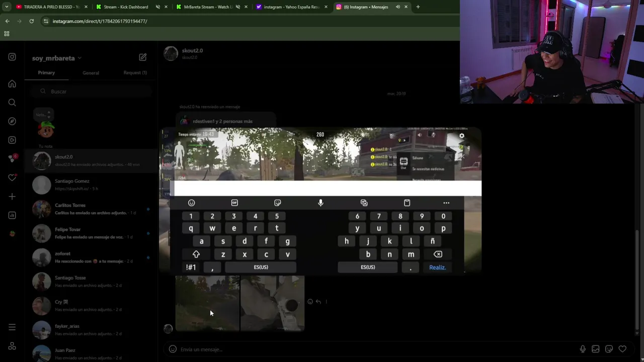Mute the Instagram Mensajes tab audio
Viewport: 644px width, 362px height.
(398, 7)
